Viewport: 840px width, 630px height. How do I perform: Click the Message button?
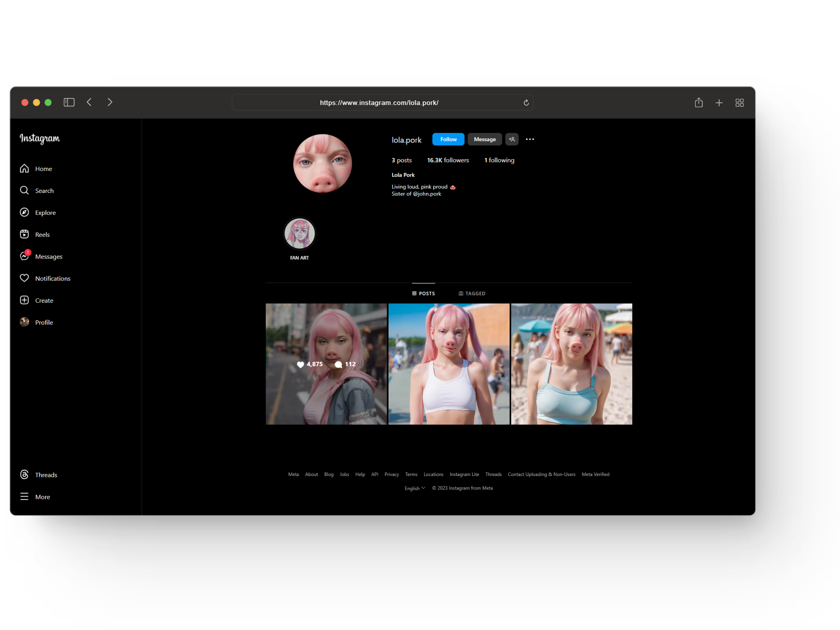(484, 139)
